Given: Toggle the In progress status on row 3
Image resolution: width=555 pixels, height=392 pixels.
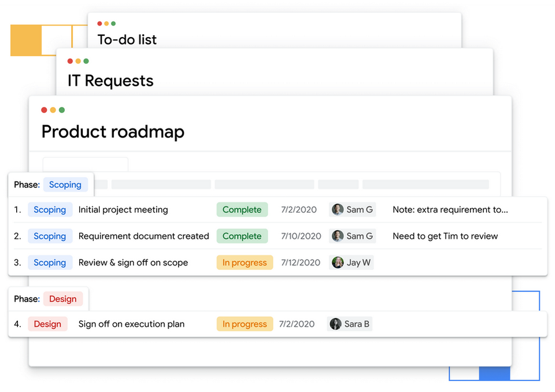Looking at the screenshot, I should tap(245, 262).
